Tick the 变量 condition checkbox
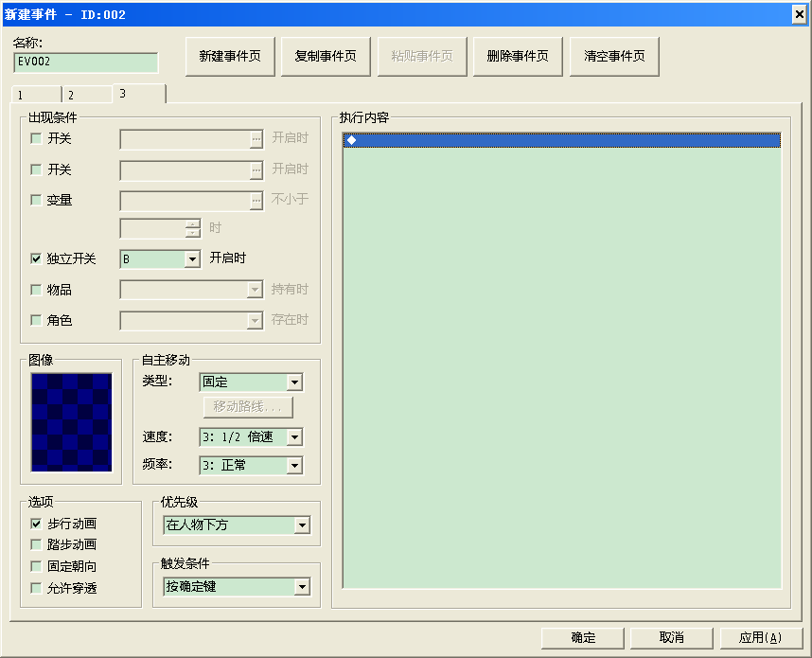Screen dimensions: 812x658 (36, 200)
